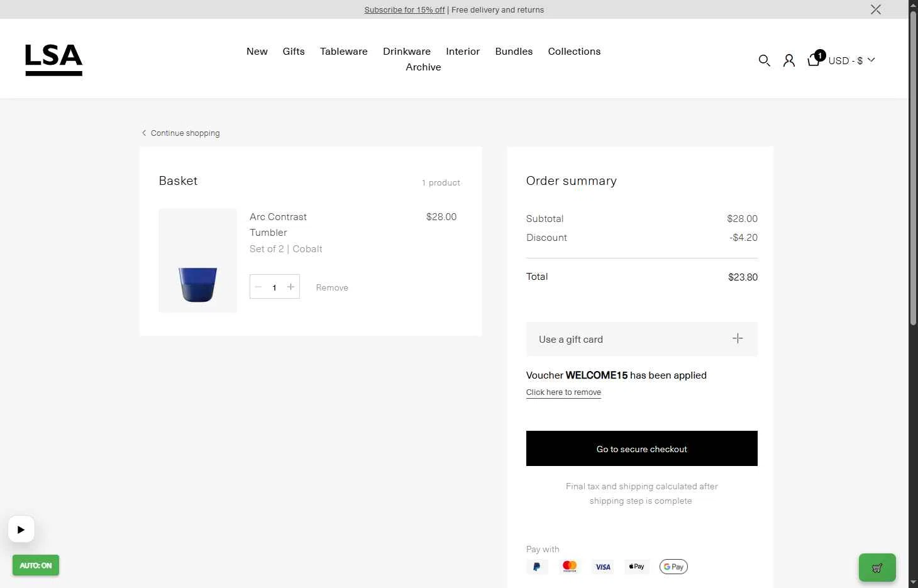Screen dimensions: 918x588
Task: Open the Tableware menu
Action: 343,52
